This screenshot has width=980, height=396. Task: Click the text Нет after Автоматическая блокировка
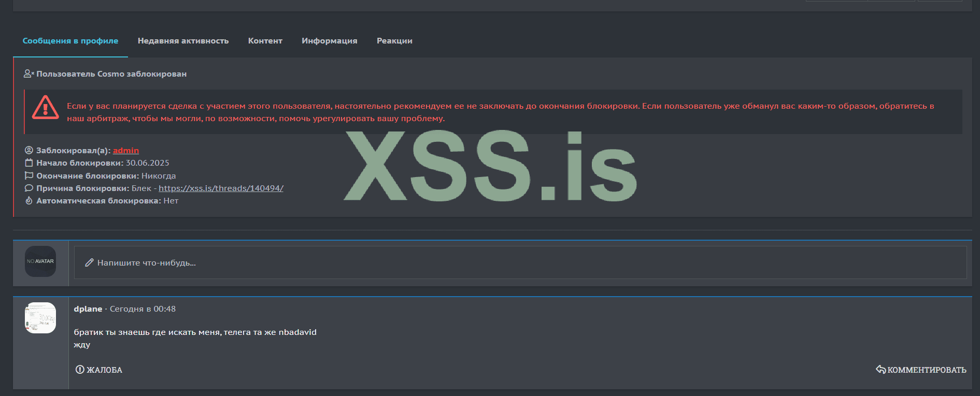[x=171, y=201]
